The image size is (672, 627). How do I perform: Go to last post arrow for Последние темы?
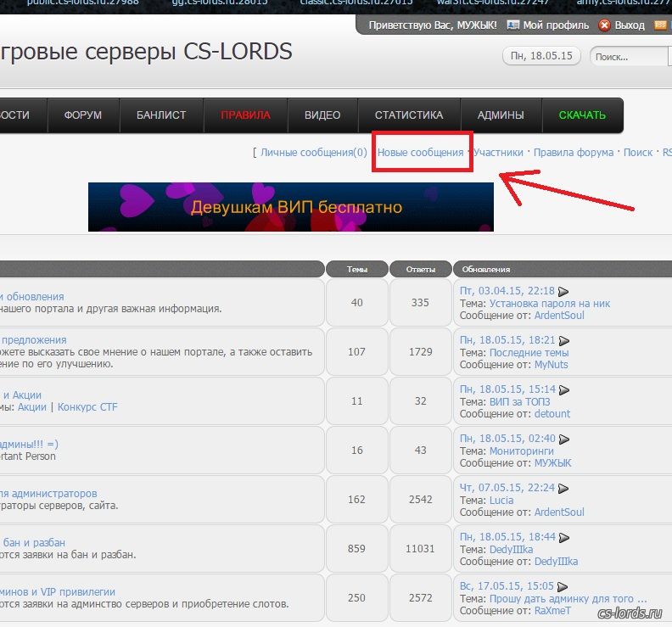(564, 341)
